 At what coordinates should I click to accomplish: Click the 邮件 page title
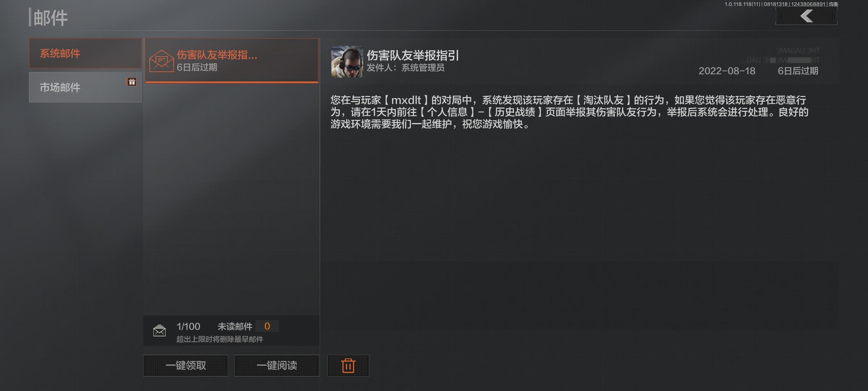point(50,18)
